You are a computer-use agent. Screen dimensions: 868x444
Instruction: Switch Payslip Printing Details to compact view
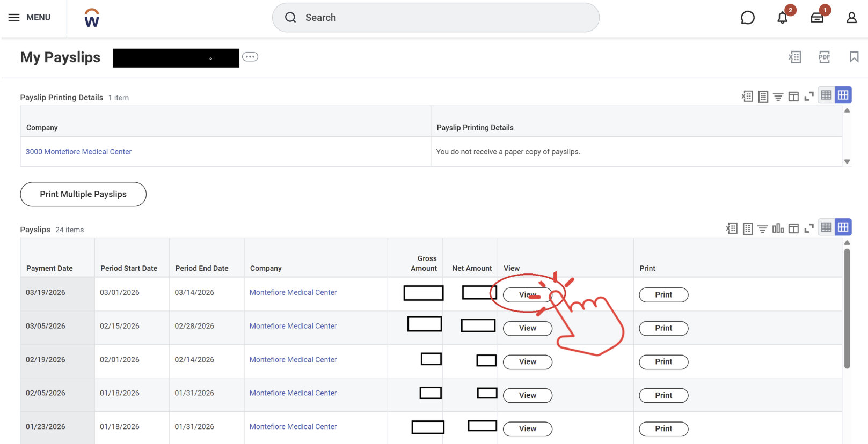tap(827, 95)
